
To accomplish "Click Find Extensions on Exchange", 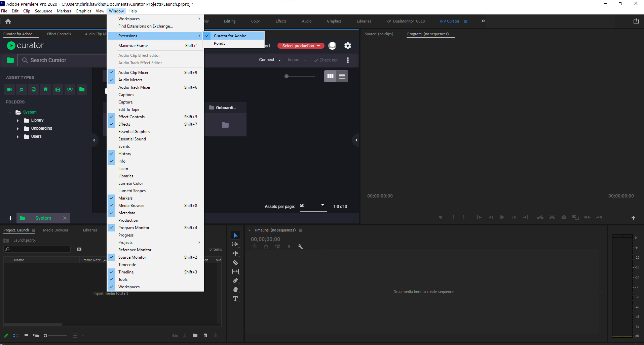I will [145, 26].
